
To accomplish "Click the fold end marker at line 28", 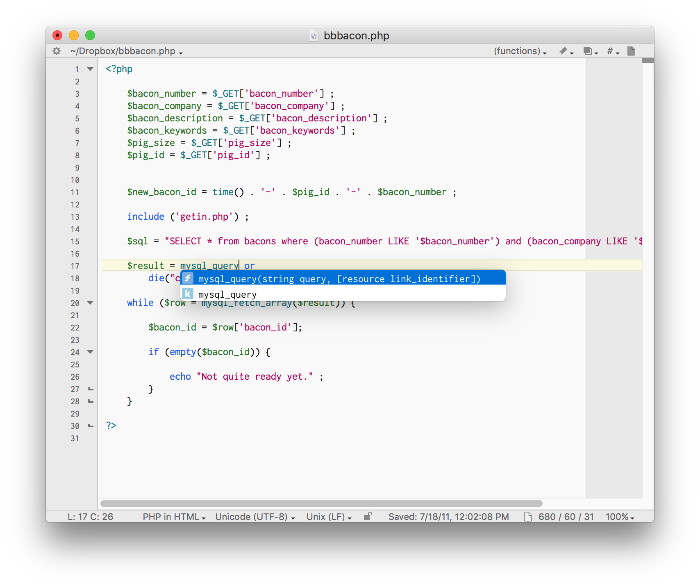I will pos(91,401).
